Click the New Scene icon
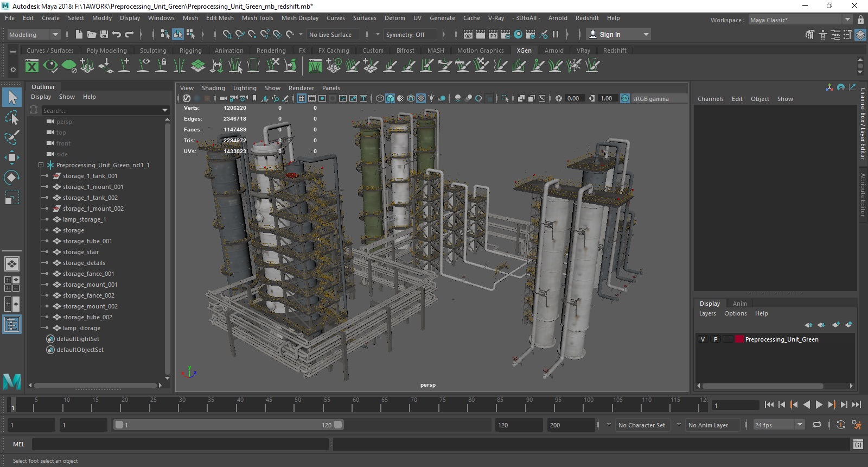Image resolution: width=868 pixels, height=467 pixels. coord(79,34)
